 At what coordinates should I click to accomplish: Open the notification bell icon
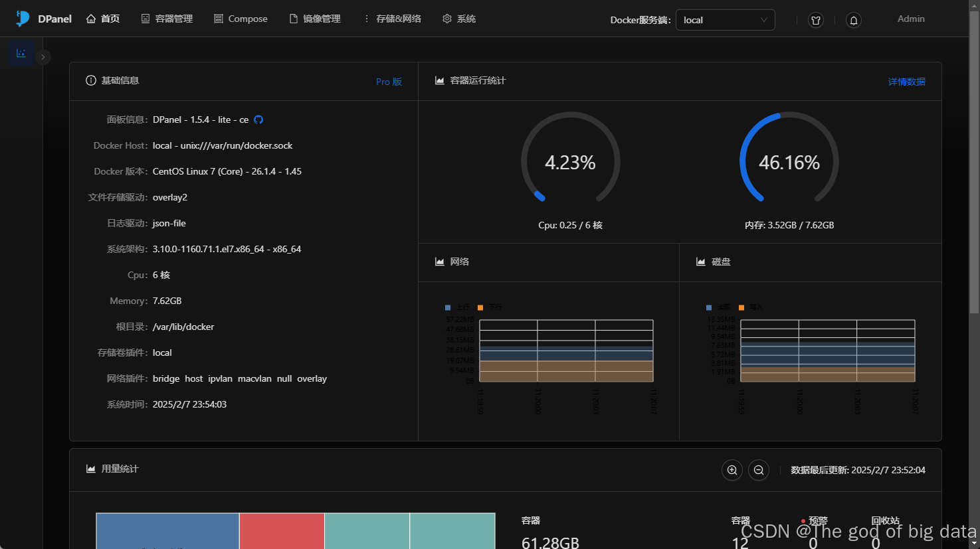(854, 21)
